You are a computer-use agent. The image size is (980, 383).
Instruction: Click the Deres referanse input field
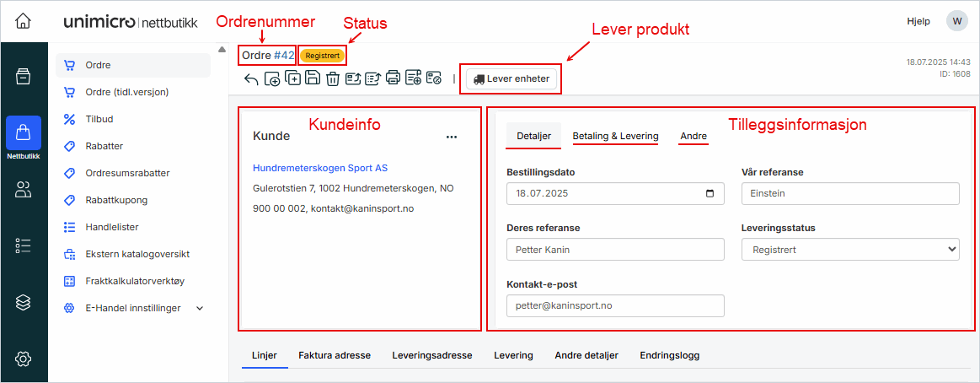coord(615,250)
